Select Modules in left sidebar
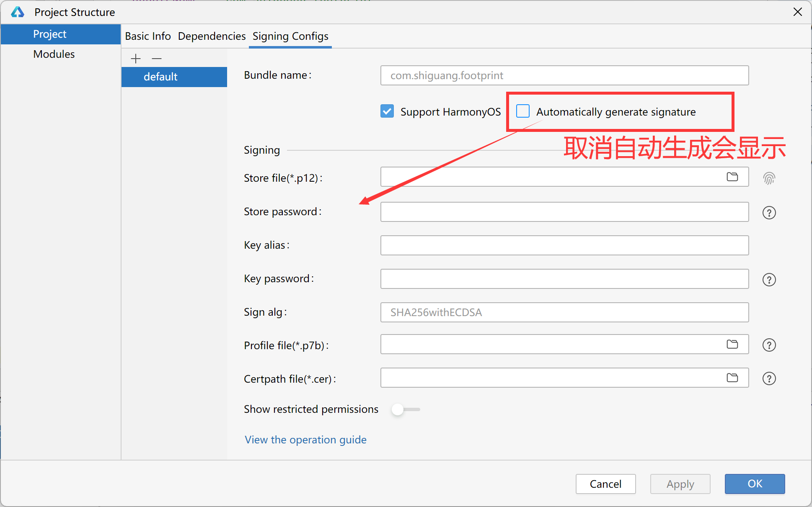Viewport: 812px width, 507px height. point(54,54)
